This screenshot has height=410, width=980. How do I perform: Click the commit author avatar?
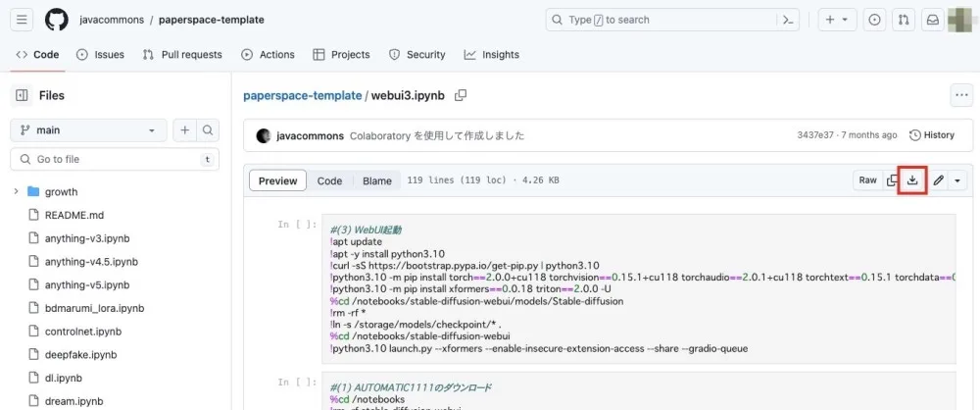coord(263,135)
